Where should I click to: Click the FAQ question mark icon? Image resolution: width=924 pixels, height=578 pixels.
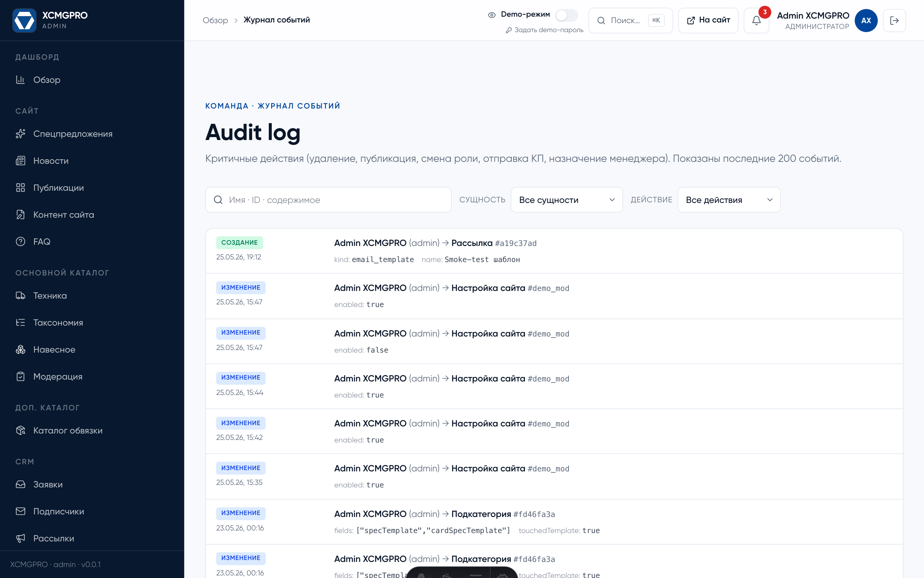pos(21,241)
